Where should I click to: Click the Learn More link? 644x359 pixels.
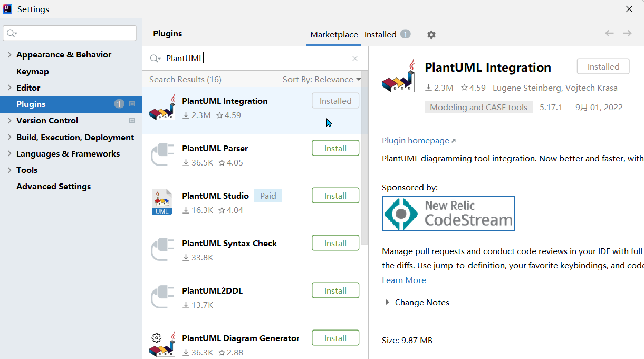tap(403, 280)
